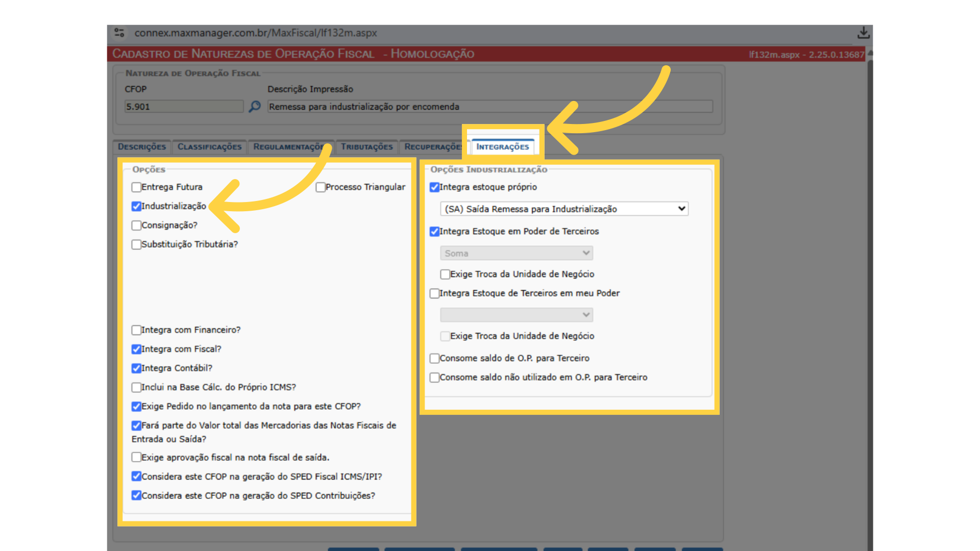Disable Integra com Fiscal?
The image size is (980, 551).
pyautogui.click(x=136, y=349)
